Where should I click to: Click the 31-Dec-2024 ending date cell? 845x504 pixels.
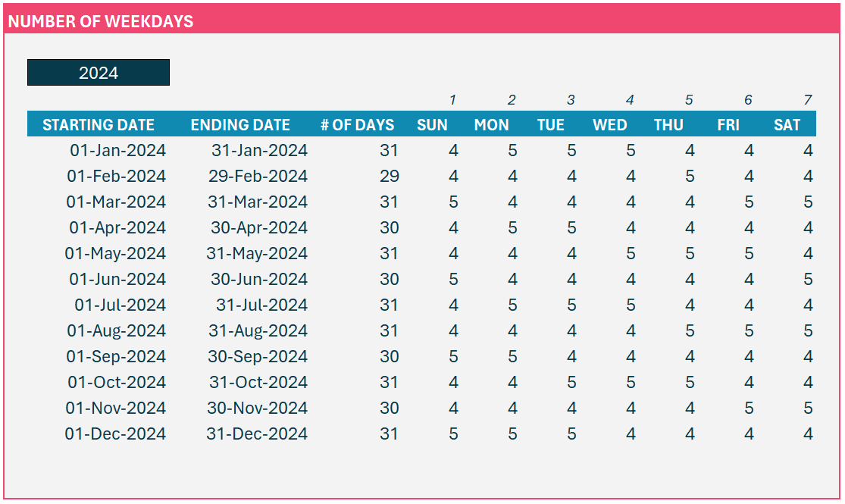[256, 434]
